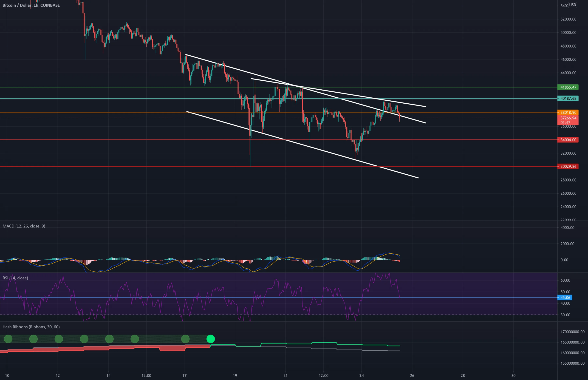Select the RSI (14, close) indicator label
588x380 pixels.
(x=15, y=278)
